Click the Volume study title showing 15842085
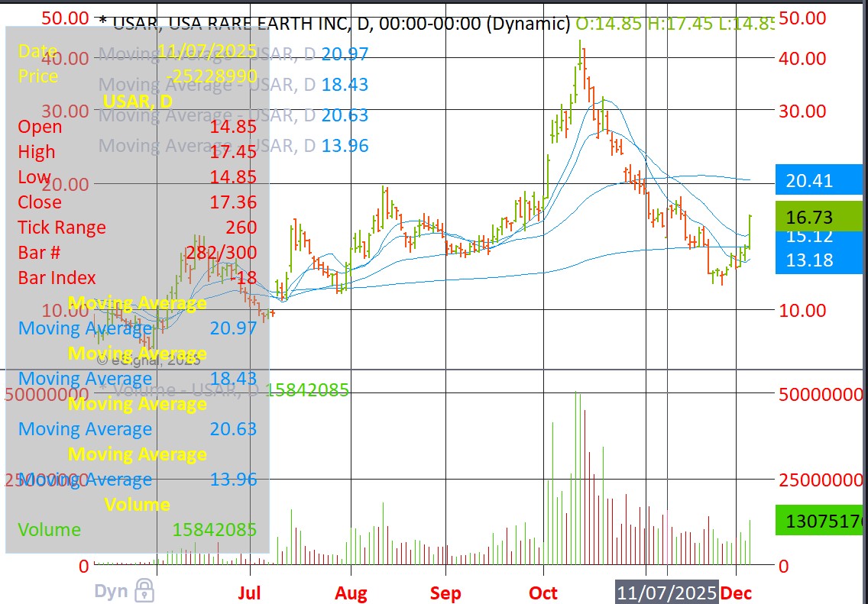 tap(228, 390)
